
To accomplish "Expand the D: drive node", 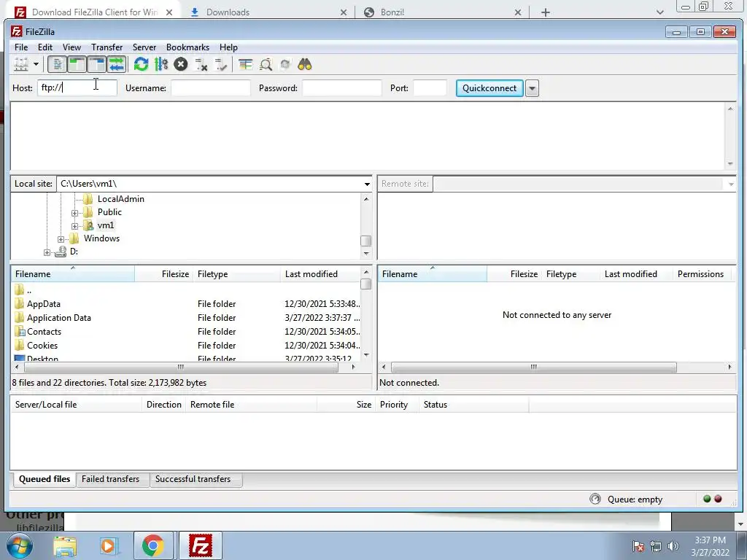I will click(47, 252).
